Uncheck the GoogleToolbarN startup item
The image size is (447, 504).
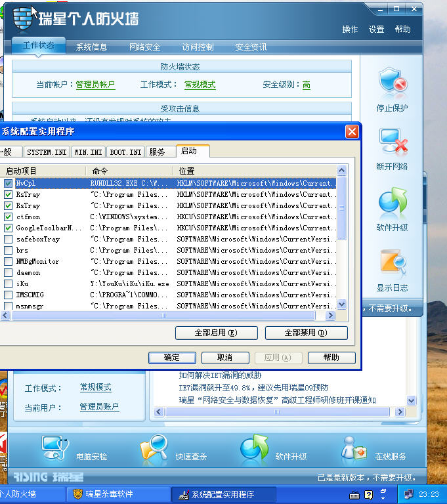pyautogui.click(x=9, y=228)
